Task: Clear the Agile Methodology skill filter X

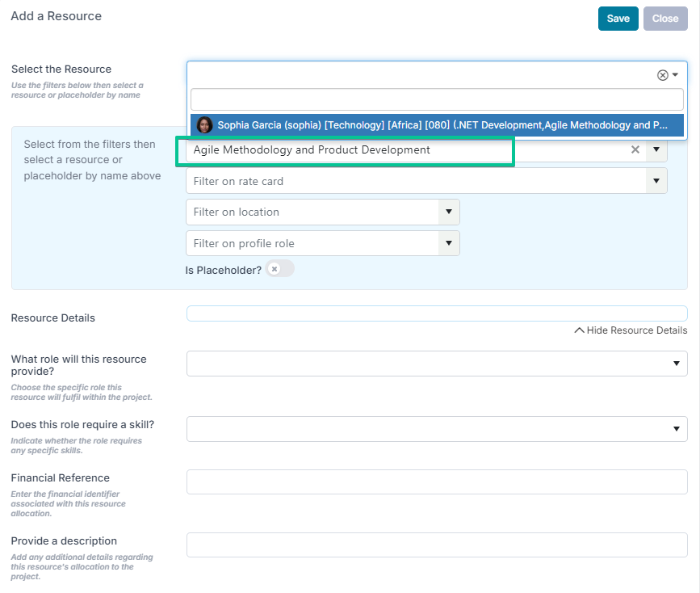Action: [635, 149]
